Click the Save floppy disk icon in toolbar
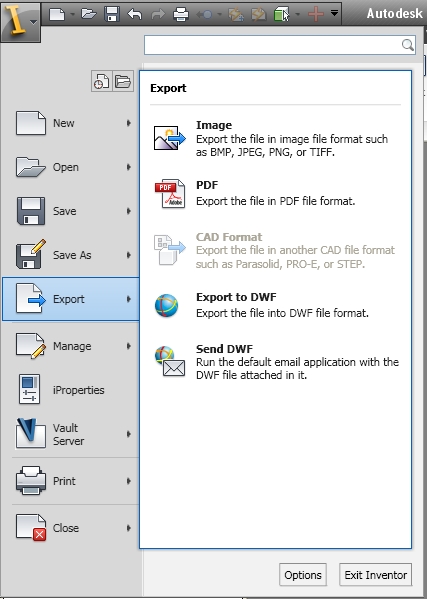The height and width of the screenshot is (599, 427). pyautogui.click(x=112, y=15)
